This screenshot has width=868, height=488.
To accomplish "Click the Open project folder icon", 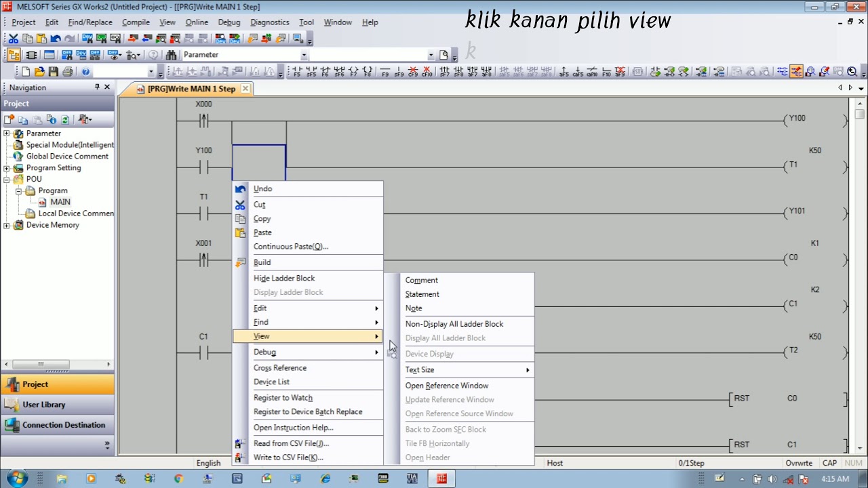I will [39, 72].
